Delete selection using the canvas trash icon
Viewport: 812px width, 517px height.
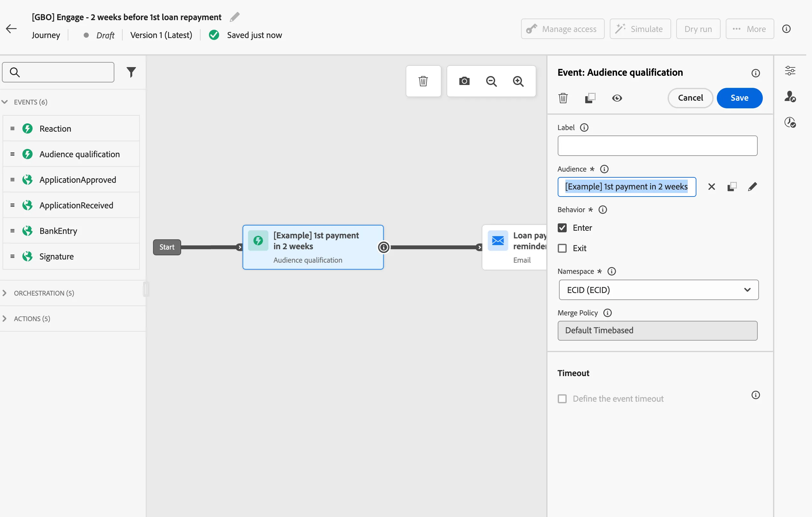pos(423,81)
